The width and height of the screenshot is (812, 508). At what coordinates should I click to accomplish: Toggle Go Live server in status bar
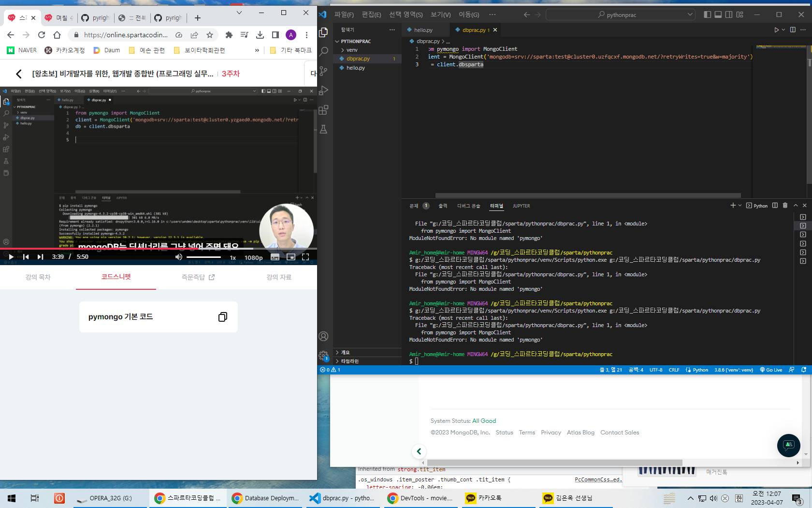click(x=771, y=370)
